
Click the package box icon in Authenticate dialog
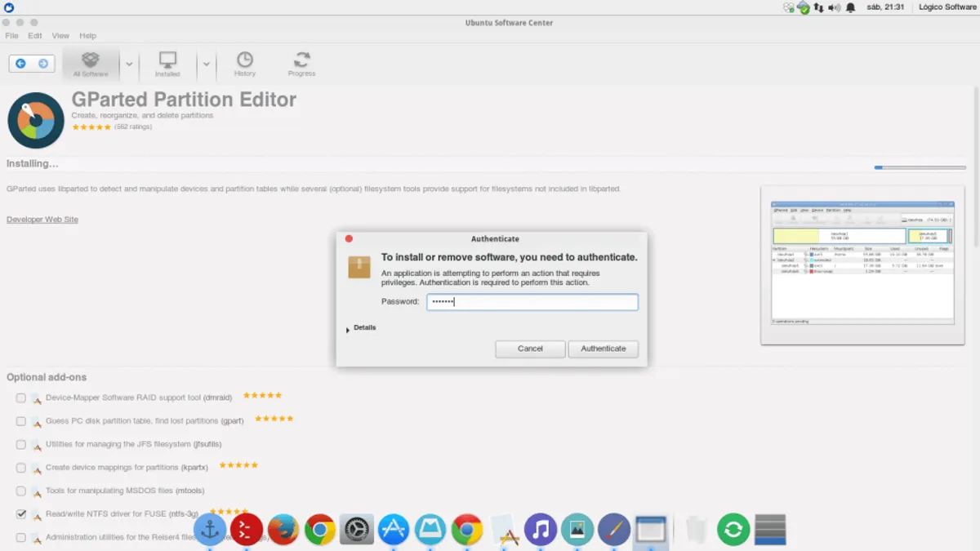(359, 266)
